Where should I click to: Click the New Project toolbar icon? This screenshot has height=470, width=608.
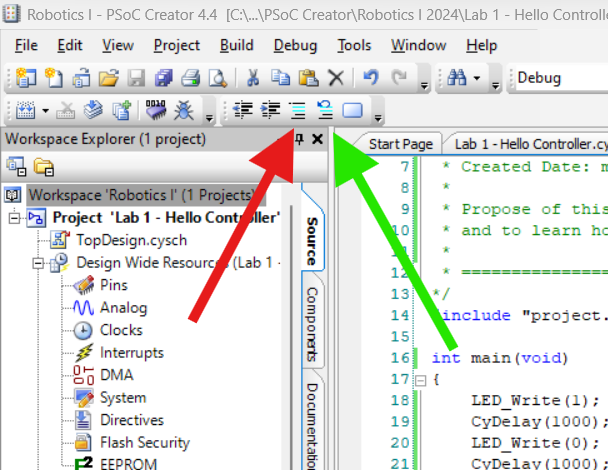pyautogui.click(x=26, y=78)
